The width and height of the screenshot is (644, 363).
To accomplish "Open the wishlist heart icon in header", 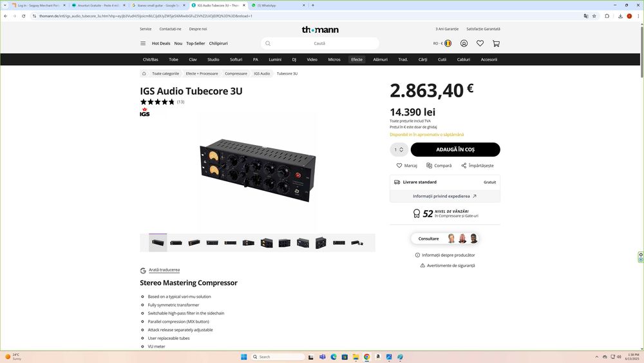I will point(480,43).
